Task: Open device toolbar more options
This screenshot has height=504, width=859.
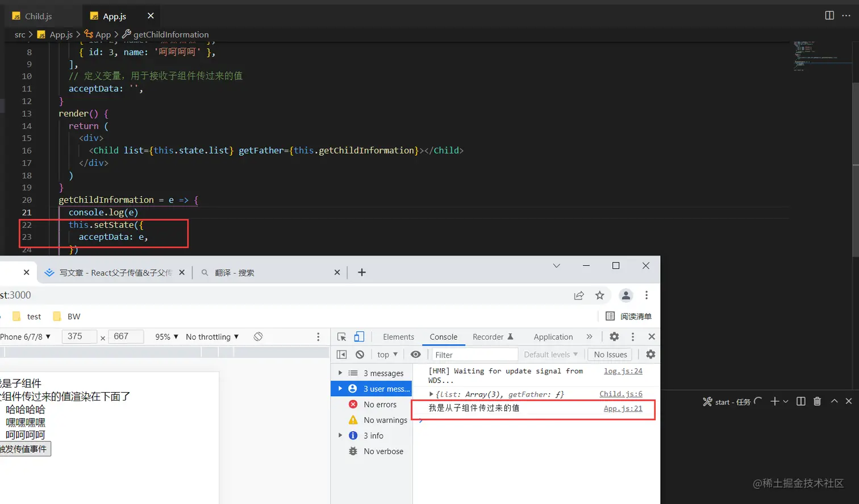Action: [x=318, y=337]
